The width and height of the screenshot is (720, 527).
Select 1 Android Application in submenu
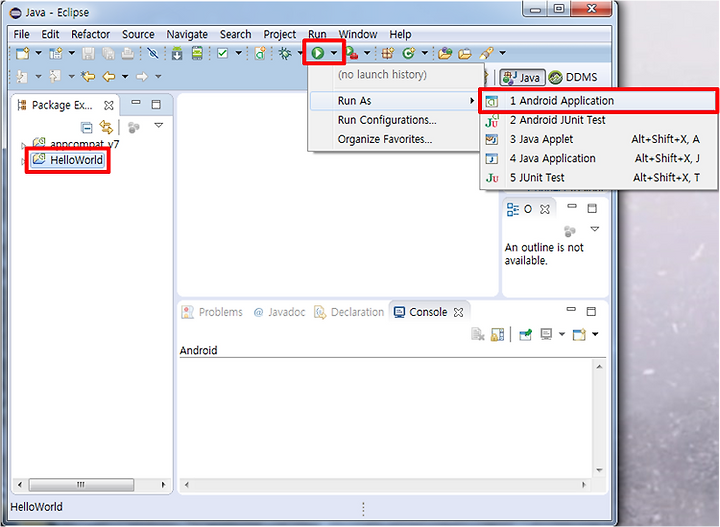click(598, 101)
